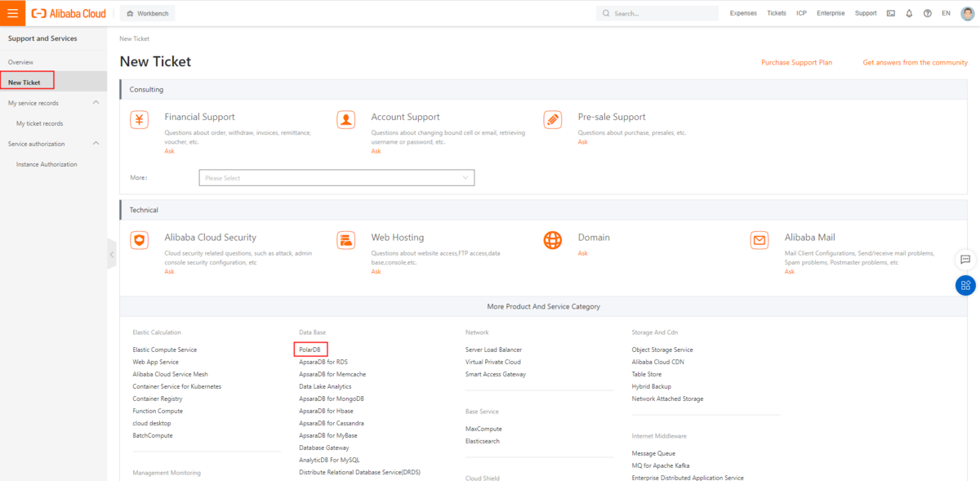Select Elasticsearch under Base Service
The width and height of the screenshot is (980, 481).
483,441
